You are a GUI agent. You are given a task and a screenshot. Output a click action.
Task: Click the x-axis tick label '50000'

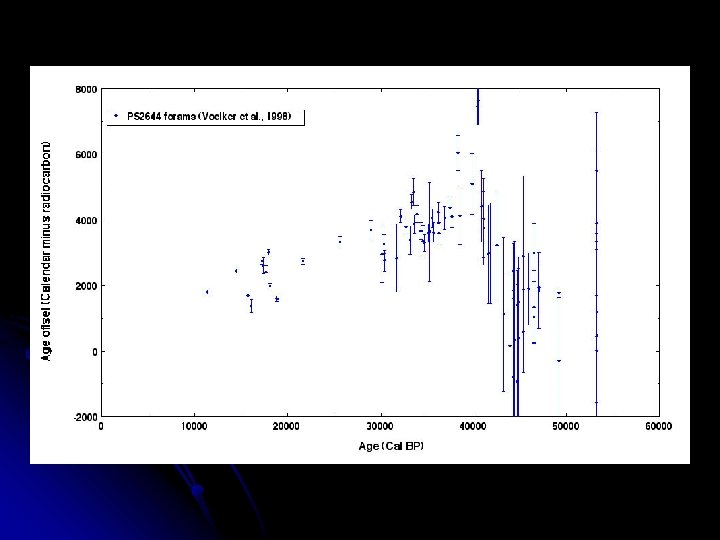566,426
